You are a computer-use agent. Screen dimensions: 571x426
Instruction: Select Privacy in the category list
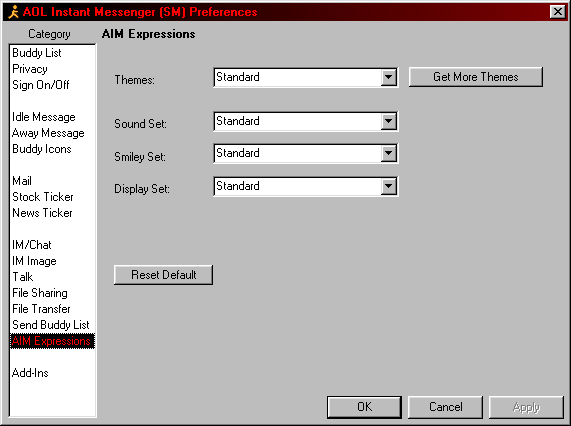tap(30, 69)
